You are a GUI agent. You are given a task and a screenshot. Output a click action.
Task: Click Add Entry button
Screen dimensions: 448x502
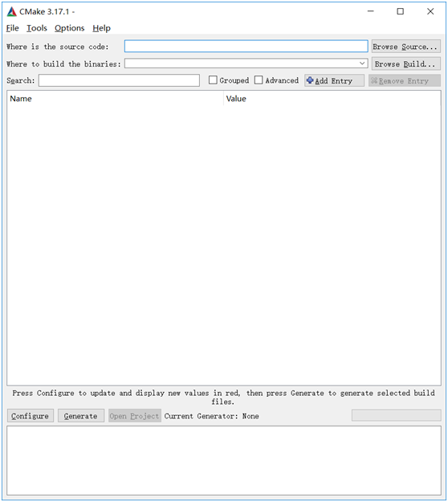[334, 80]
